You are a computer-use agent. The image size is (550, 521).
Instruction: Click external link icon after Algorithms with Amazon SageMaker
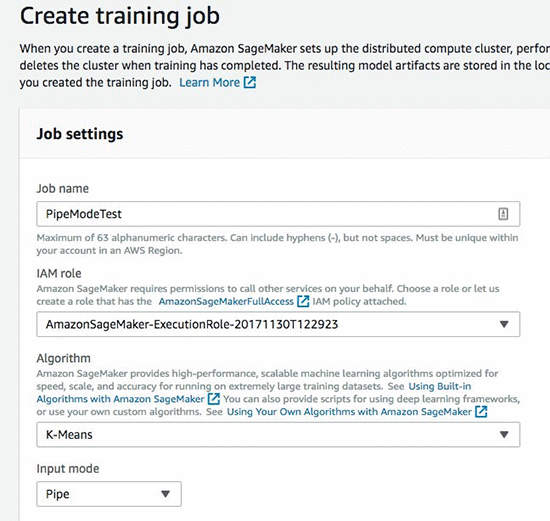(214, 399)
